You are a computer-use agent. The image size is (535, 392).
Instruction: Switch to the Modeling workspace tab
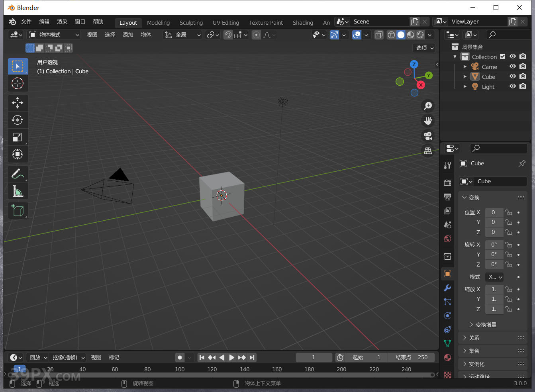(158, 23)
